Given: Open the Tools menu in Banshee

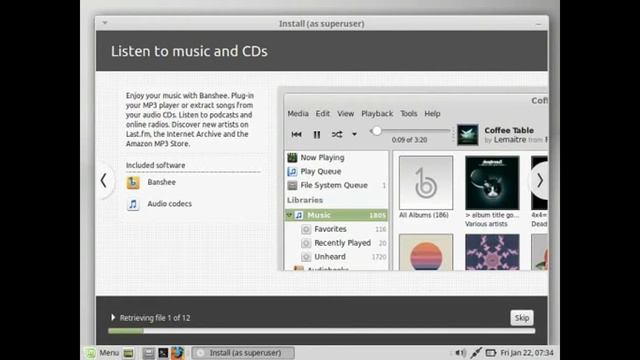Looking at the screenshot, I should tap(409, 113).
